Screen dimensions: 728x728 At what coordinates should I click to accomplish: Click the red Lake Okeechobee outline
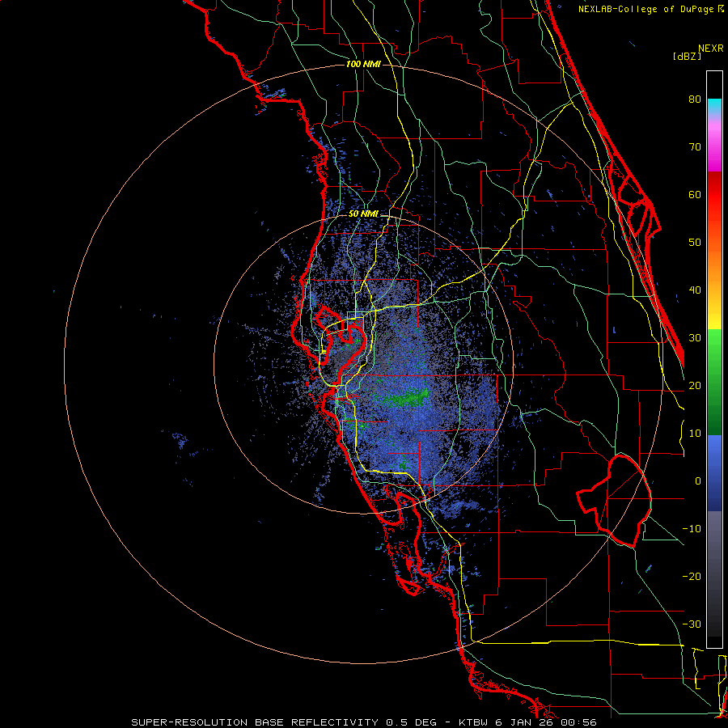pos(614,502)
